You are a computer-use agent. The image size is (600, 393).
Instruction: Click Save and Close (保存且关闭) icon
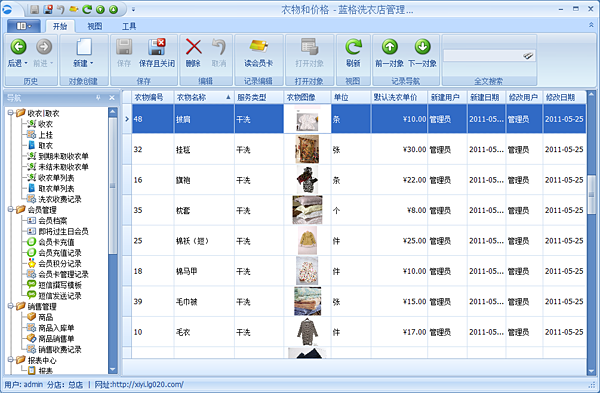click(157, 47)
